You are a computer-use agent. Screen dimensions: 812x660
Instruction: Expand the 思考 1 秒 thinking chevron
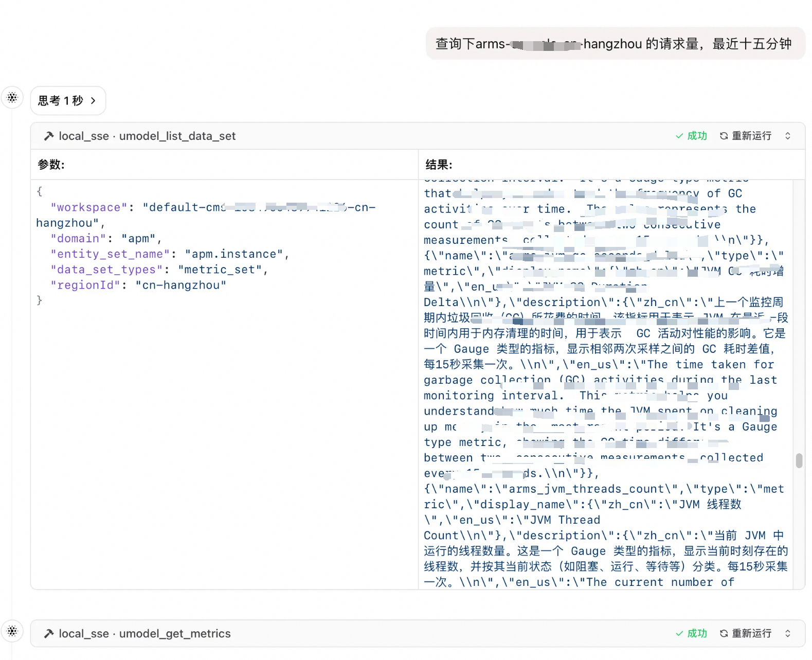pyautogui.click(x=93, y=101)
